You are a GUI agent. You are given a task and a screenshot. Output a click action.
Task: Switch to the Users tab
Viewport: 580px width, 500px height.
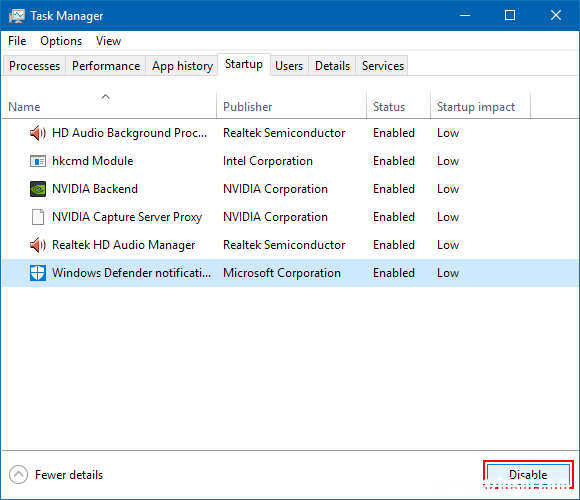pos(289,66)
